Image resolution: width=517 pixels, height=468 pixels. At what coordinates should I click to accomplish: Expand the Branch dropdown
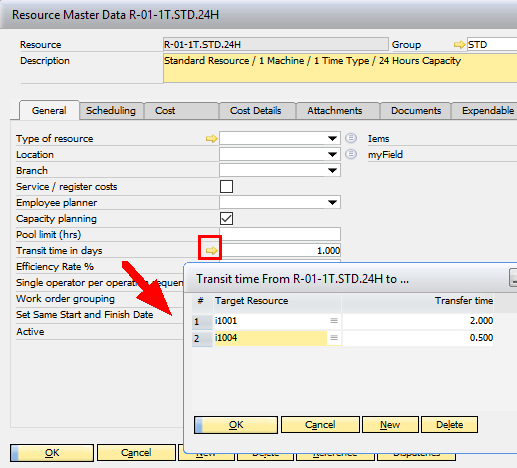332,170
